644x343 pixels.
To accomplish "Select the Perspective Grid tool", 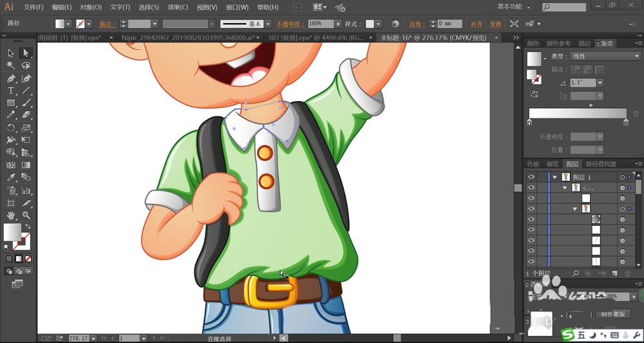I will click(x=26, y=153).
